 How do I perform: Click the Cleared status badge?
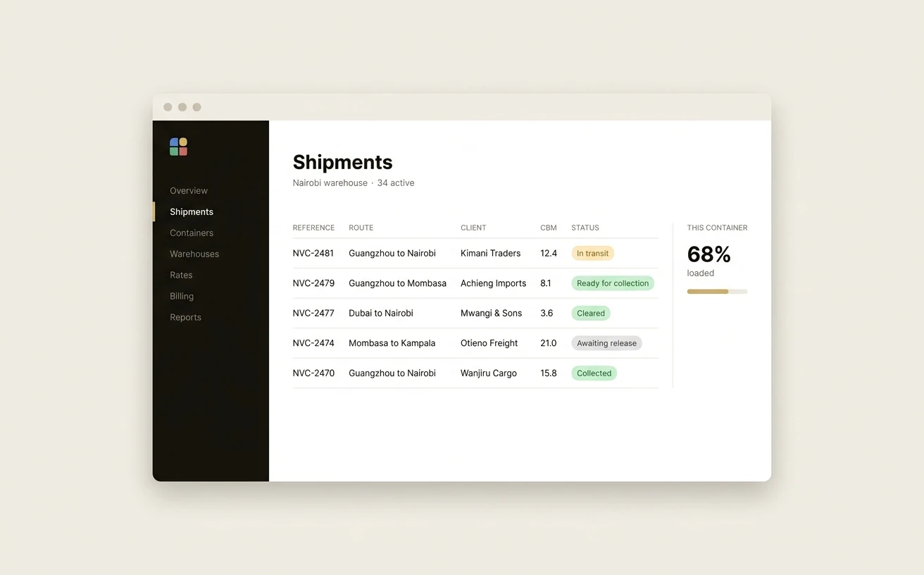(x=591, y=313)
